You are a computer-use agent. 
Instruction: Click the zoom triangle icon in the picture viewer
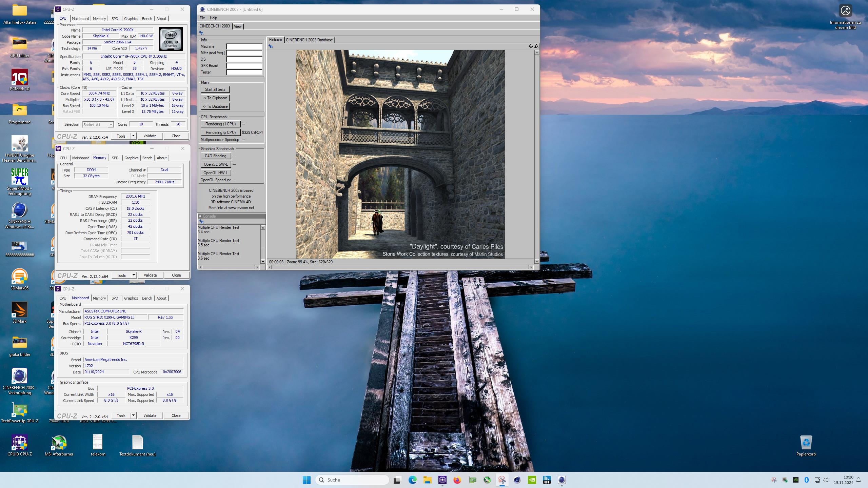(536, 46)
